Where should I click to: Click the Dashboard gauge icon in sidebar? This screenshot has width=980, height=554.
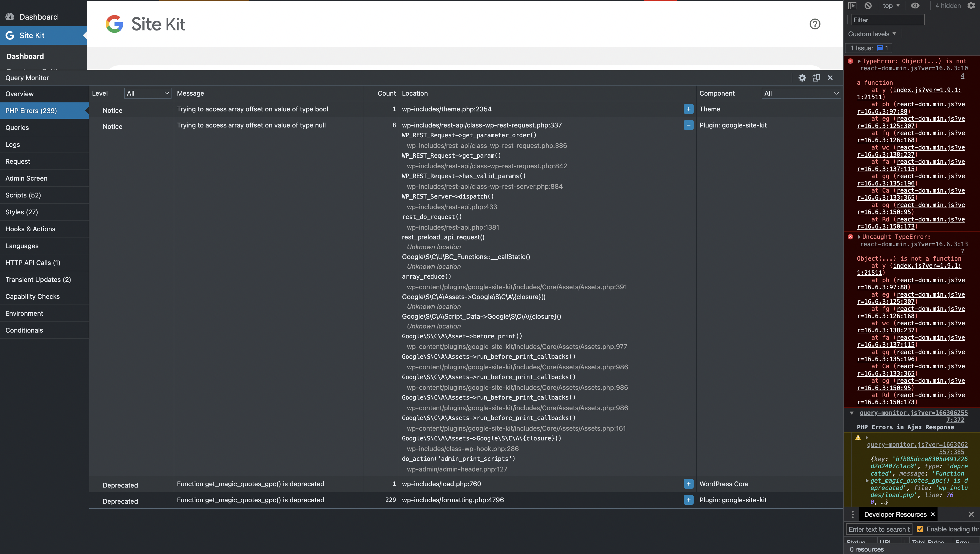coord(10,16)
